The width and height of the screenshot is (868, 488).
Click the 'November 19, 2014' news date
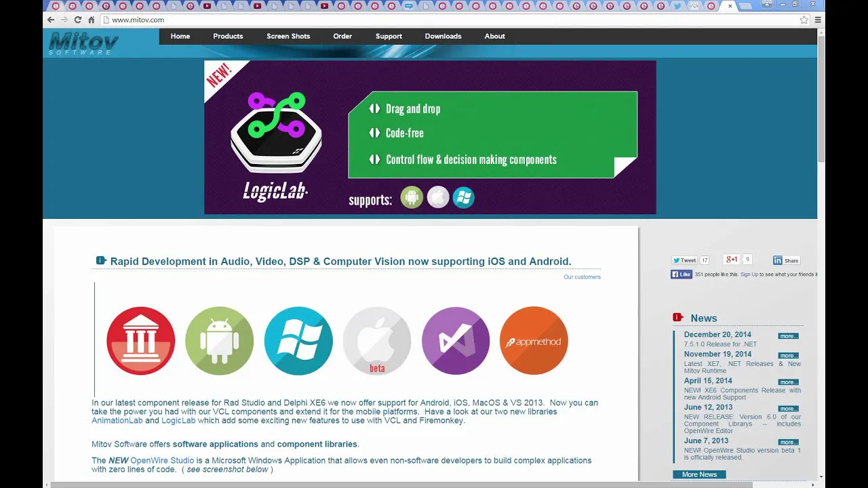(x=717, y=354)
